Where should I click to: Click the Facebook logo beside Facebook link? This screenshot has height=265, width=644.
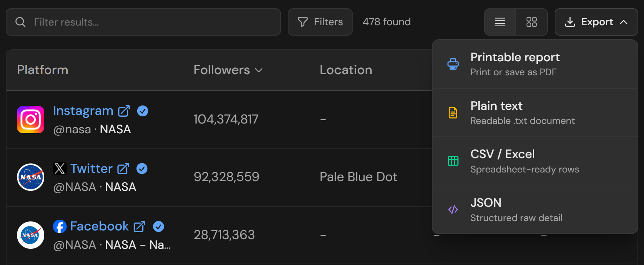pyautogui.click(x=60, y=226)
